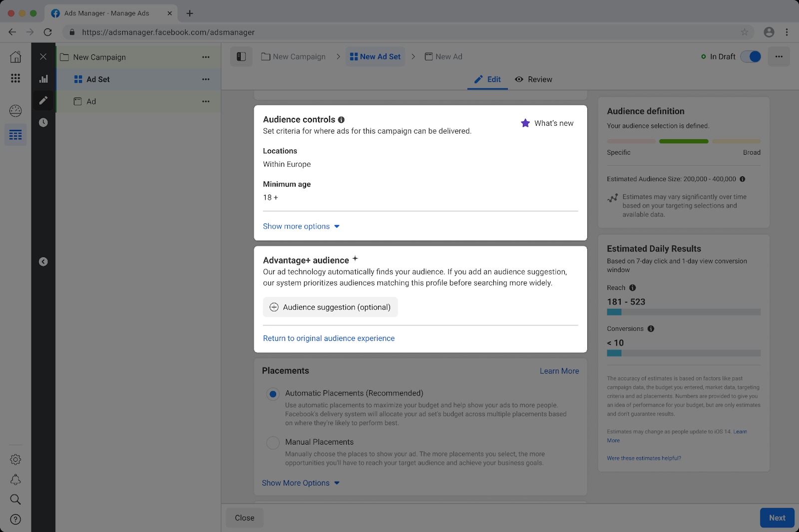Open the bar chart insights icon
Screen dimensions: 799x532
pyautogui.click(x=43, y=79)
